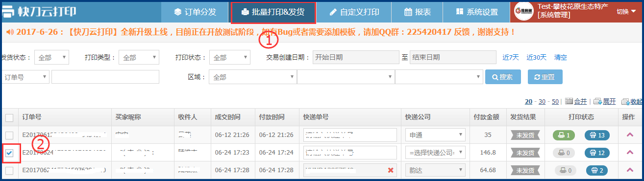
Task: Focus the order number search text box
Action: pyautogui.click(x=105, y=77)
